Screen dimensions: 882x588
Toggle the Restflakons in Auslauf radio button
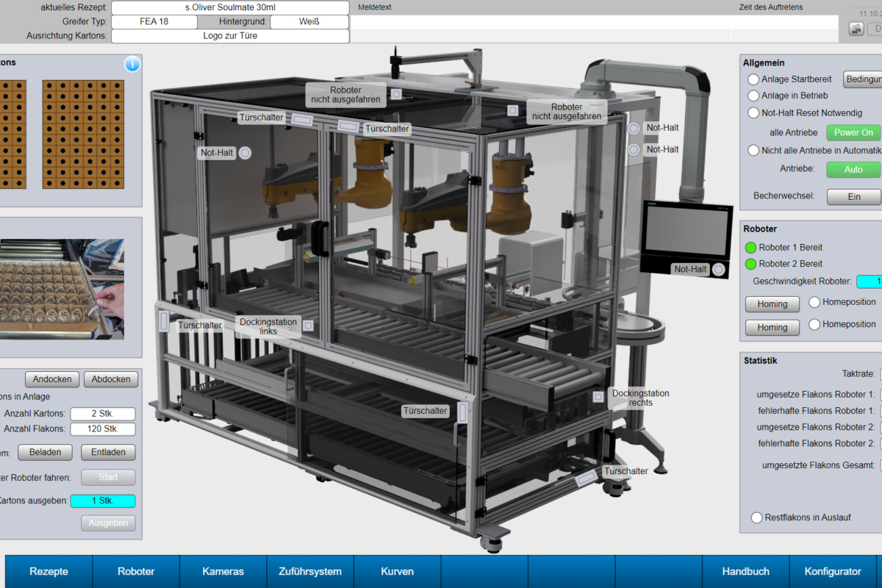click(756, 517)
